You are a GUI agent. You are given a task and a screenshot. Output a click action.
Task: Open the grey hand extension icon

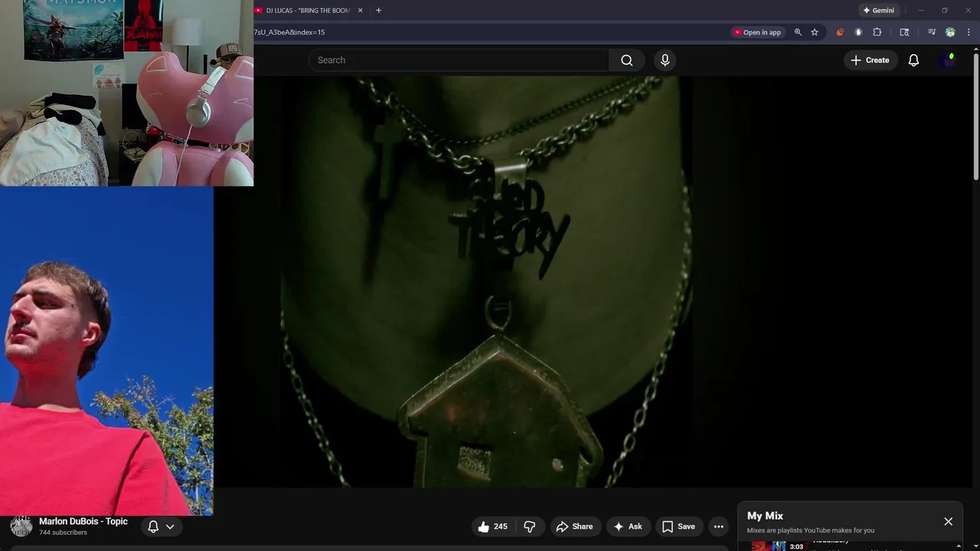[858, 32]
